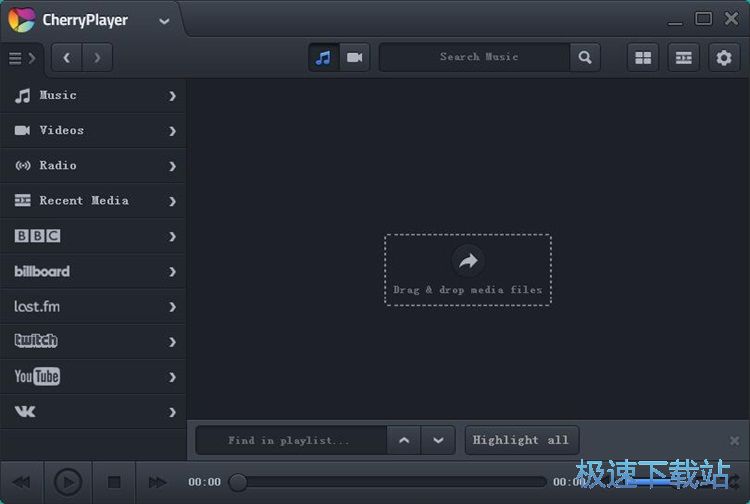Click the middle of the playback progress bar
Screen dimensions: 750x504
(387, 482)
